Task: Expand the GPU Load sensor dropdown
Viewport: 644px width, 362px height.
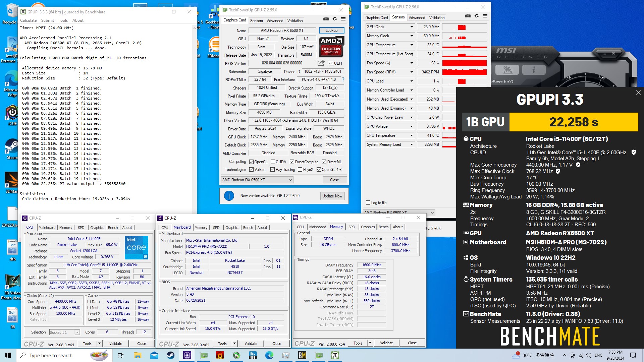Action: [412, 81]
